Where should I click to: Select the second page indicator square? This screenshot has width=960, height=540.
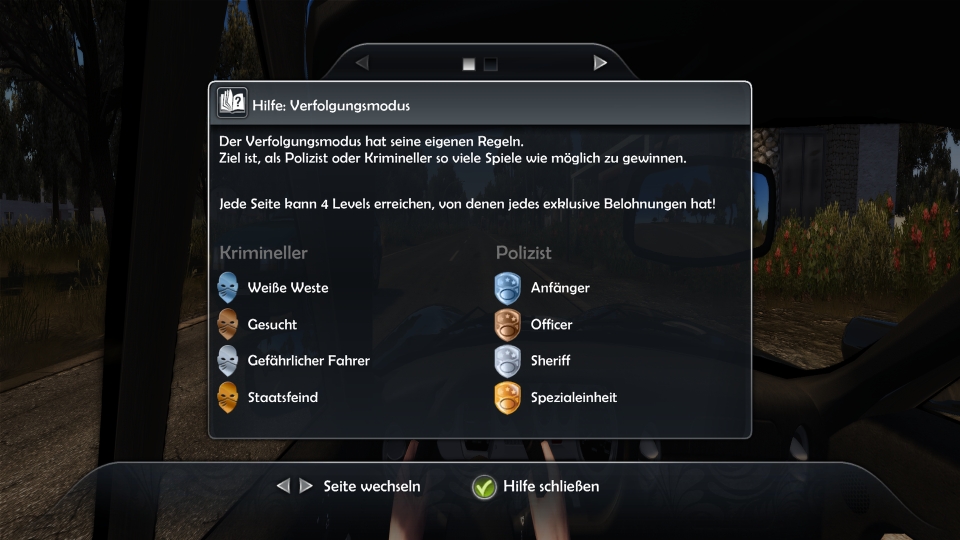[490, 64]
